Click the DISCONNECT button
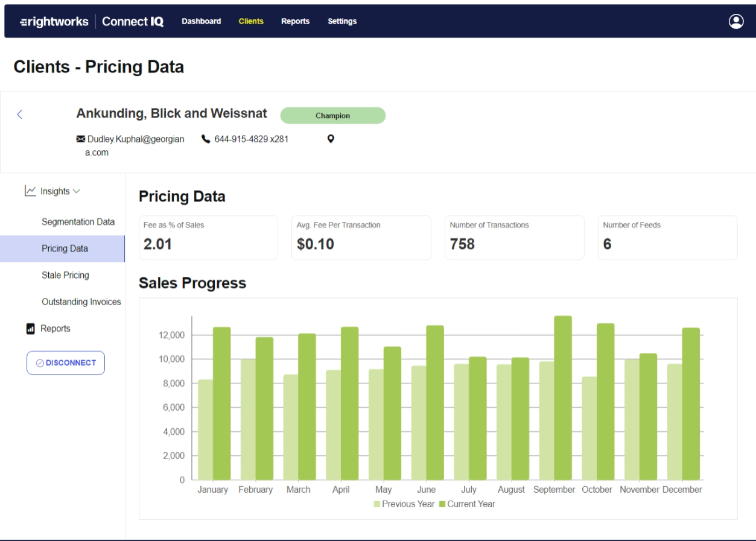Viewport: 756px width, 541px height. click(x=65, y=362)
